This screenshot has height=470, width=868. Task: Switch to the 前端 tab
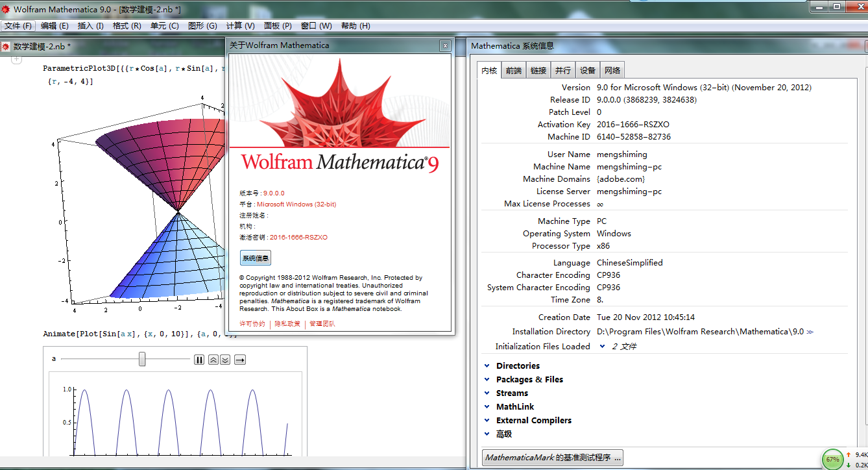point(514,71)
